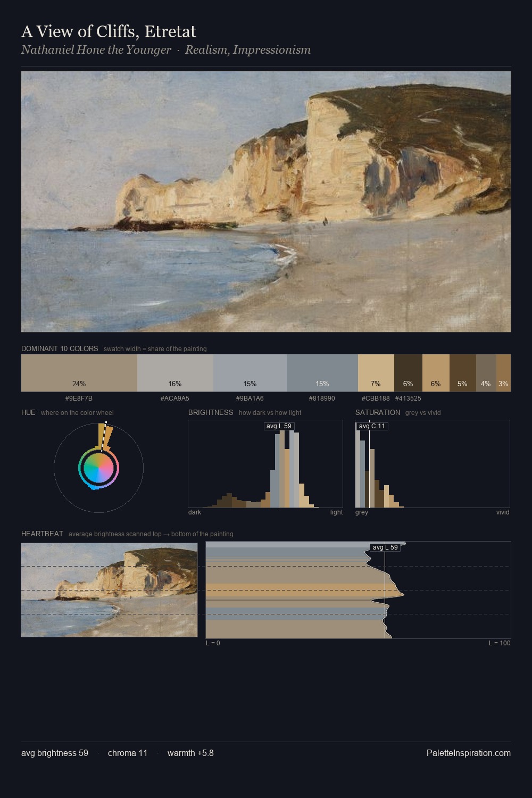Click the hue color wheel center
532x798 pixels.
click(x=98, y=468)
